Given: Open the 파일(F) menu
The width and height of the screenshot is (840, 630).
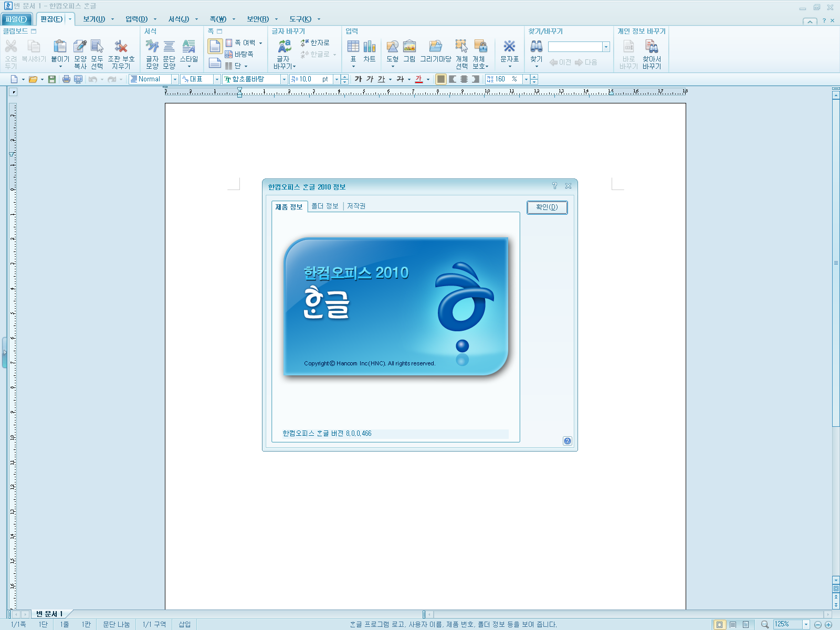Looking at the screenshot, I should (x=16, y=19).
